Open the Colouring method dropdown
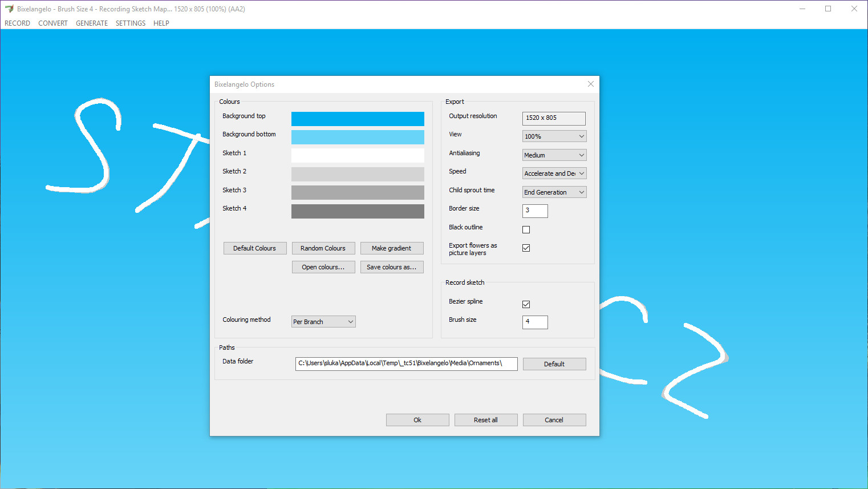The width and height of the screenshot is (868, 489). click(x=323, y=322)
